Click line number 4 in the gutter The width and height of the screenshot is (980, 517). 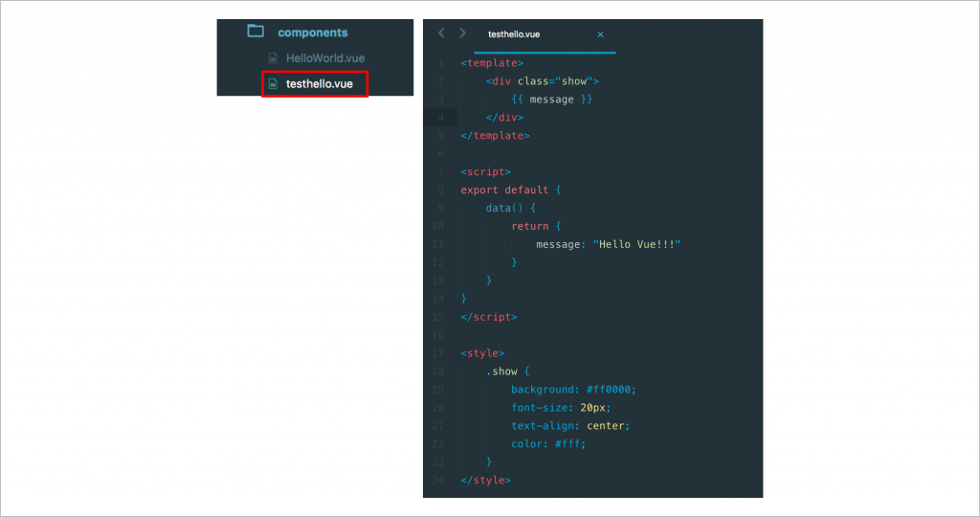(x=440, y=118)
